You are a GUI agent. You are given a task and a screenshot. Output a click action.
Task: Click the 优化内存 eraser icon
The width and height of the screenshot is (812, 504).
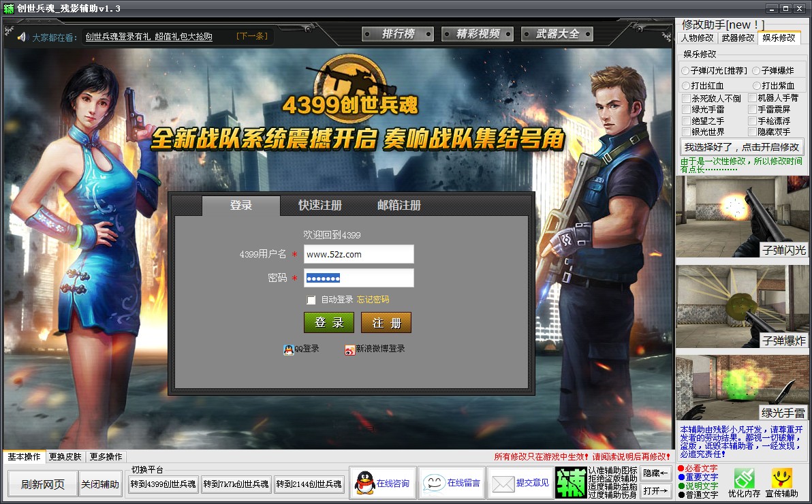click(x=744, y=477)
